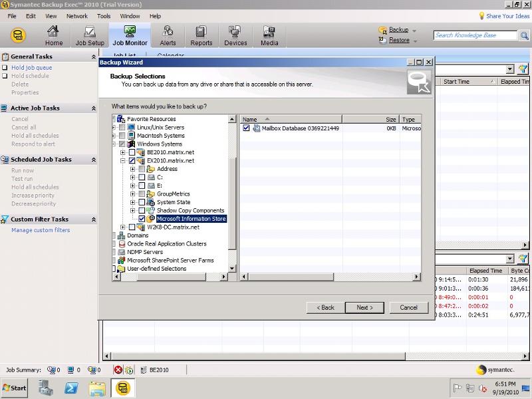Open the Help menu
This screenshot has height=399, width=532.
click(x=155, y=16)
